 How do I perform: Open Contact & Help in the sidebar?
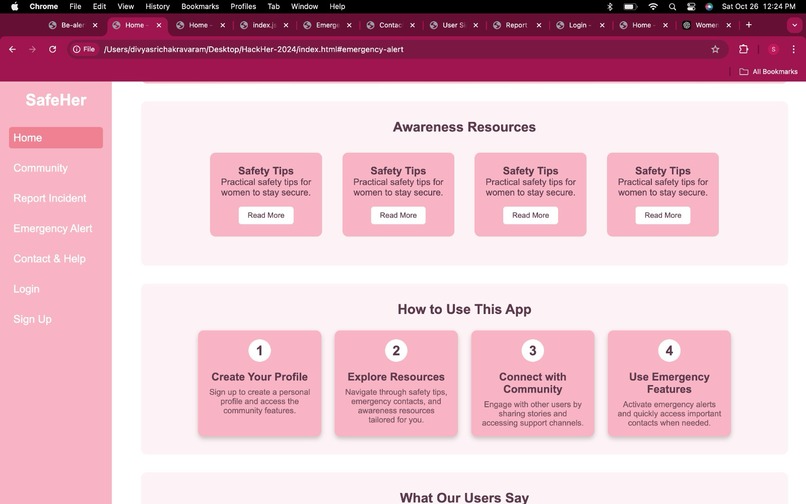(x=49, y=259)
